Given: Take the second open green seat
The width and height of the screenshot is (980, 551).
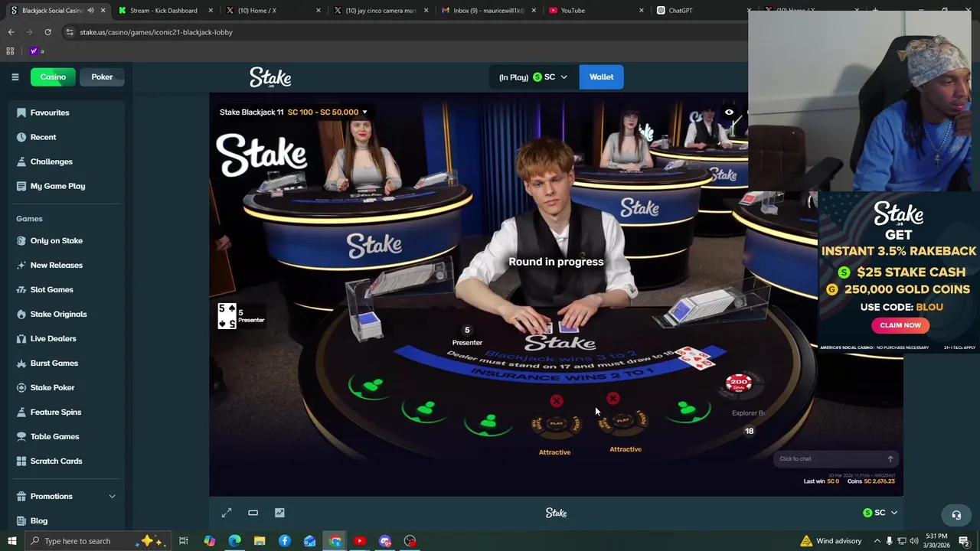Looking at the screenshot, I should pyautogui.click(x=426, y=411).
